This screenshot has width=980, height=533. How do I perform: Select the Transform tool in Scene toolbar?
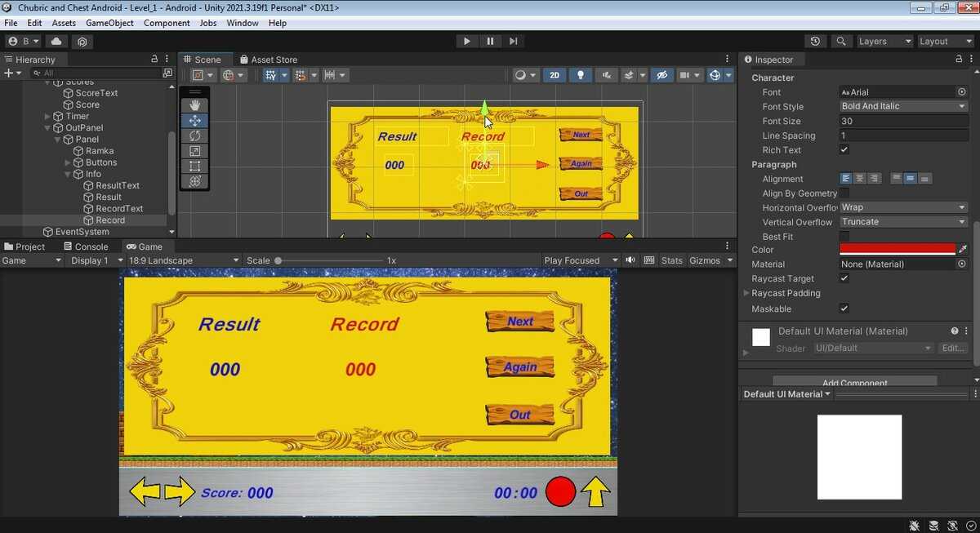(x=194, y=181)
